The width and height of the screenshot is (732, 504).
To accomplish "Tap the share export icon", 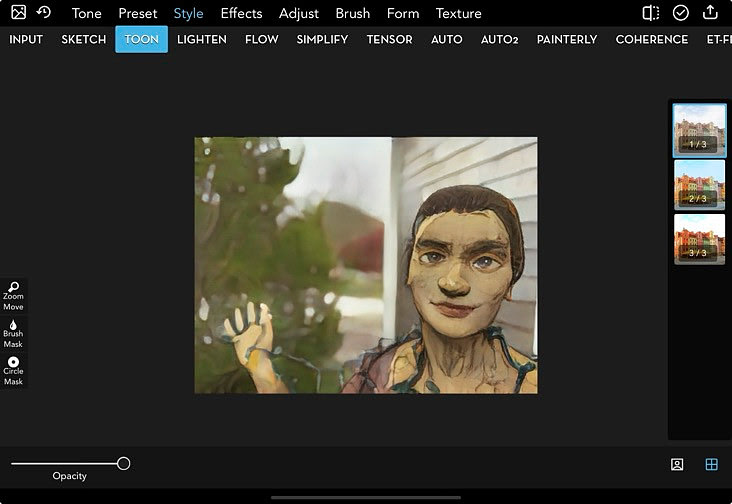I will (710, 12).
